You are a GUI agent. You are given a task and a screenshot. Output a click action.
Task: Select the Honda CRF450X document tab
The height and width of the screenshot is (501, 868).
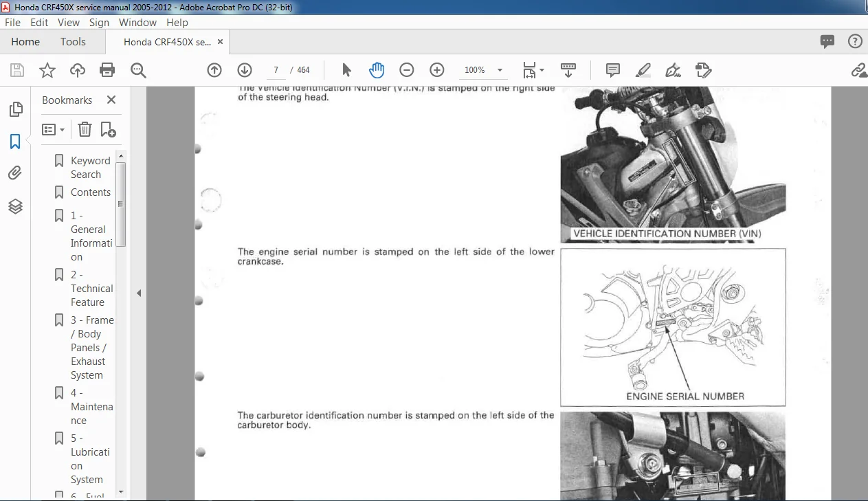[167, 42]
